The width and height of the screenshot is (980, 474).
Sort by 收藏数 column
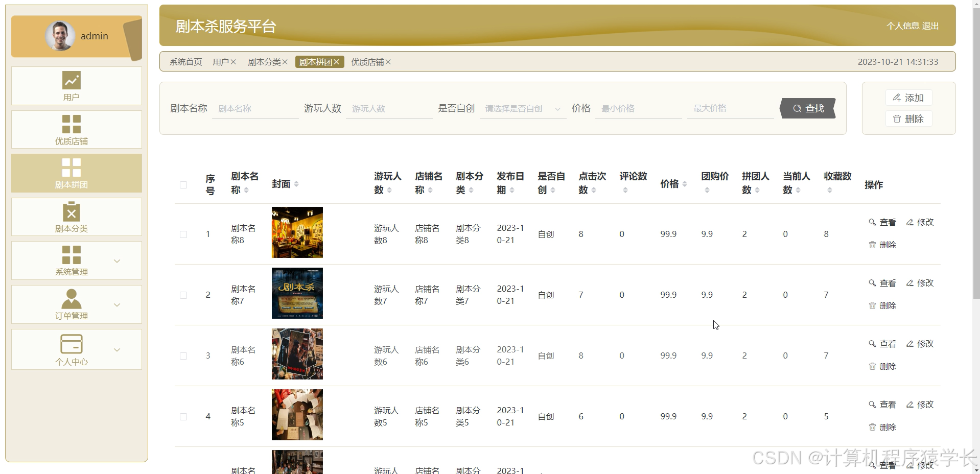click(x=830, y=190)
